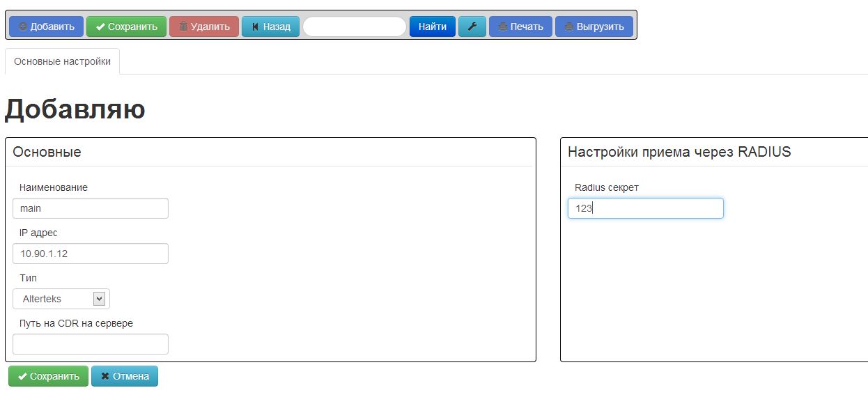Go back with the Назад button
868x420 pixels.
click(270, 26)
